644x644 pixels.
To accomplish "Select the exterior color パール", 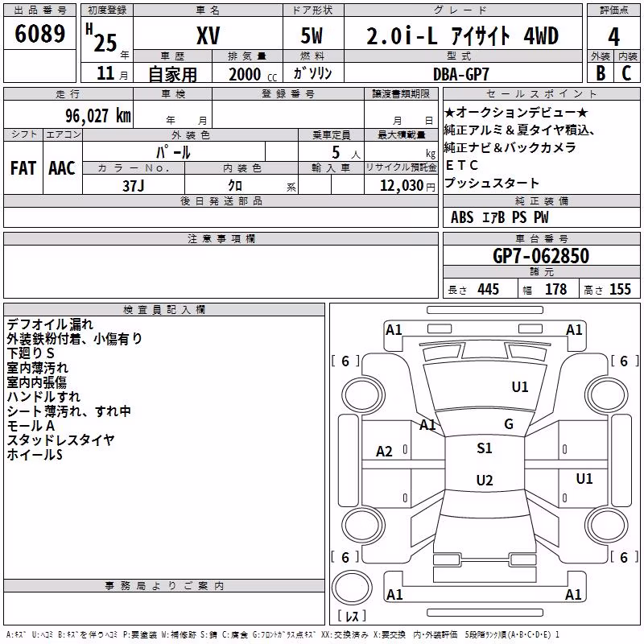I will pyautogui.click(x=173, y=152).
